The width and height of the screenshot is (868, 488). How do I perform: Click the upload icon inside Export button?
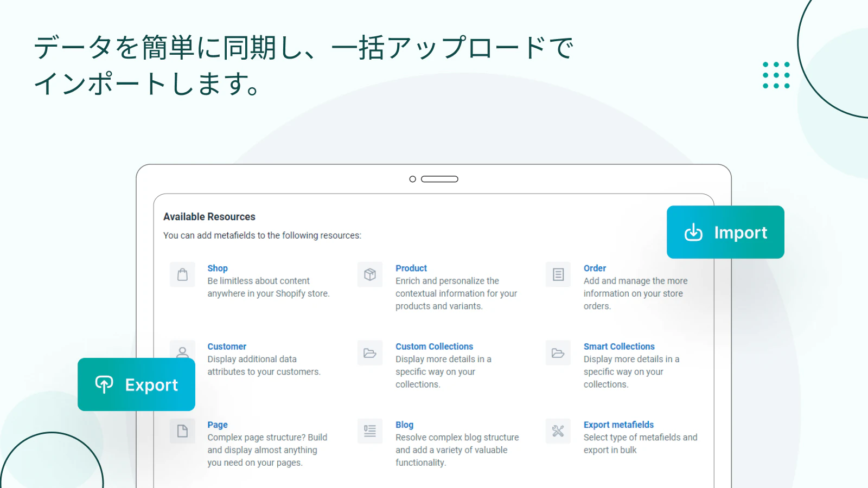click(104, 384)
